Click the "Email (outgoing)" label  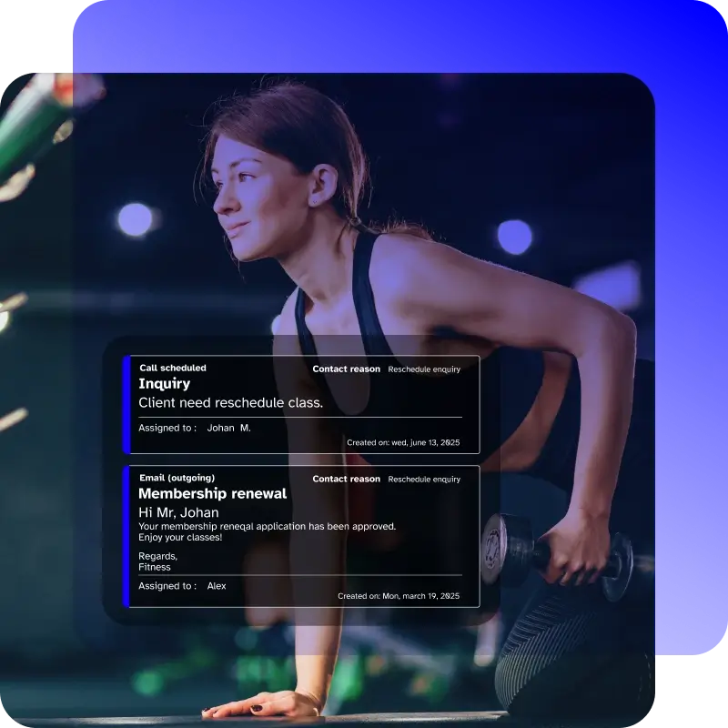click(x=177, y=478)
